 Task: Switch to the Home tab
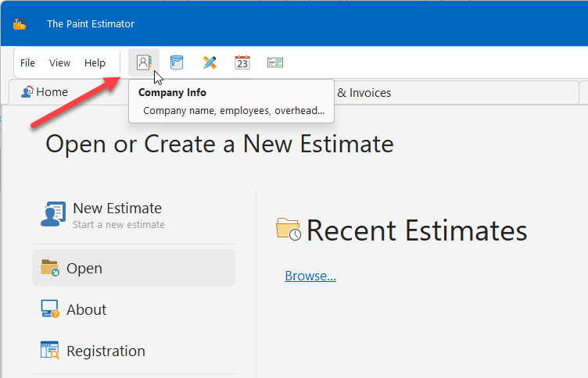45,92
